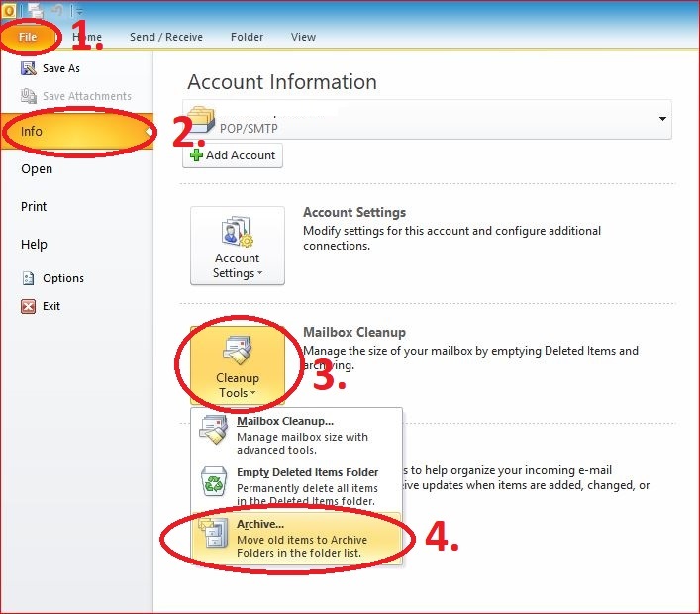Select Print in the backstage menu
Screen dimensions: 700x614
[34, 206]
